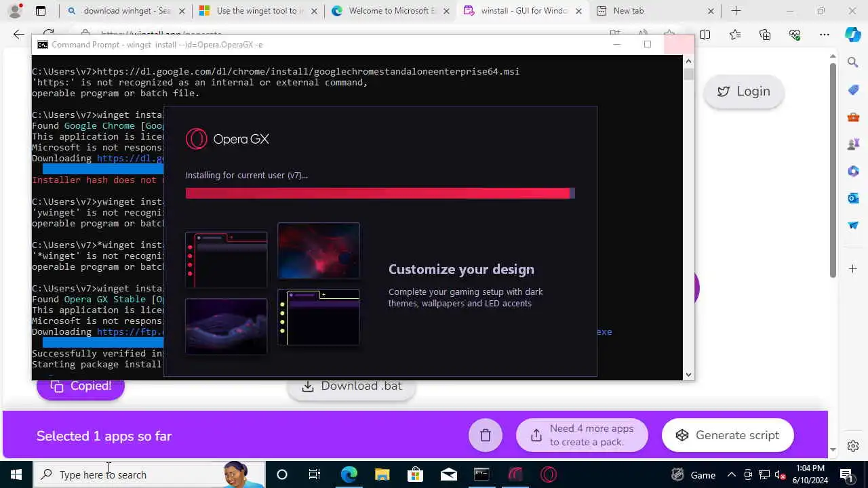
Task: Open Mail app from taskbar
Action: tap(448, 474)
